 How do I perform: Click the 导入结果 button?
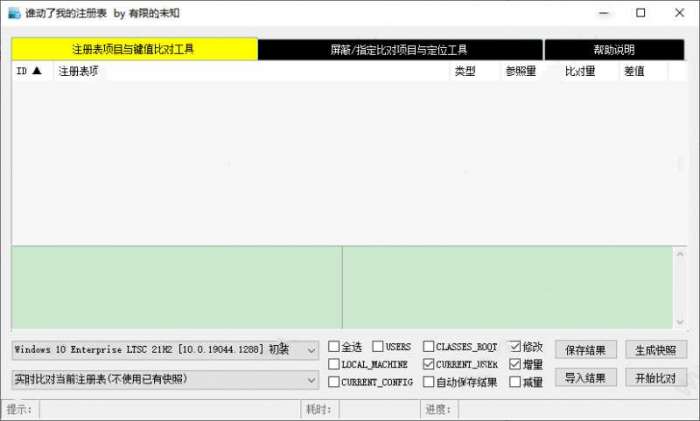586,378
